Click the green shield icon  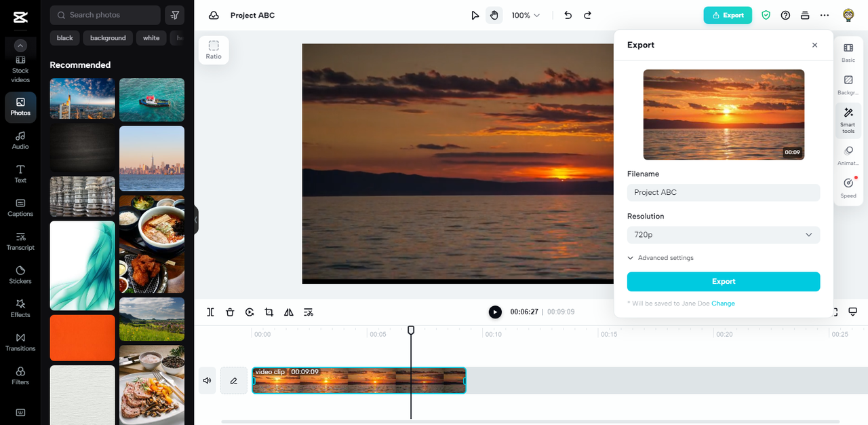click(x=766, y=15)
